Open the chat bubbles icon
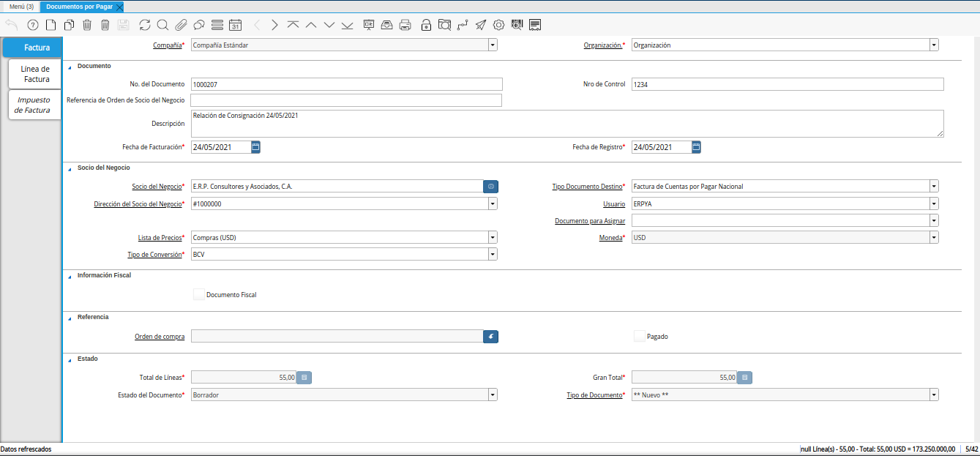980x456 pixels. 198,25
